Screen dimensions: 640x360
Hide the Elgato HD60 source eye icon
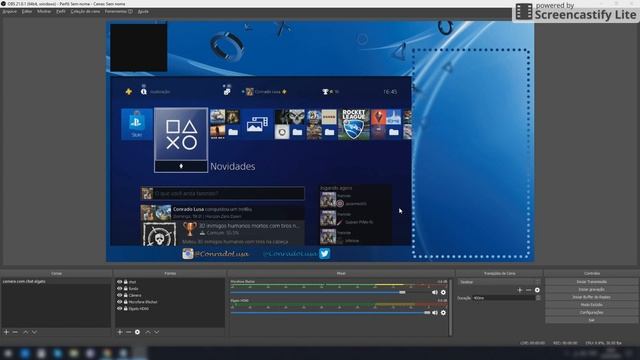coord(120,309)
